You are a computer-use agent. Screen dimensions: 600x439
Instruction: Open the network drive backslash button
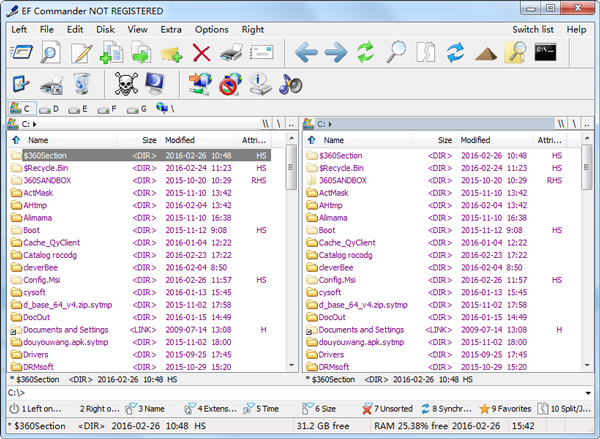point(165,109)
